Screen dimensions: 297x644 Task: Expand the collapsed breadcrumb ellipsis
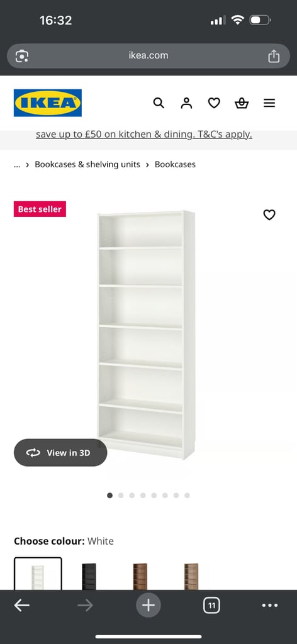click(x=17, y=165)
